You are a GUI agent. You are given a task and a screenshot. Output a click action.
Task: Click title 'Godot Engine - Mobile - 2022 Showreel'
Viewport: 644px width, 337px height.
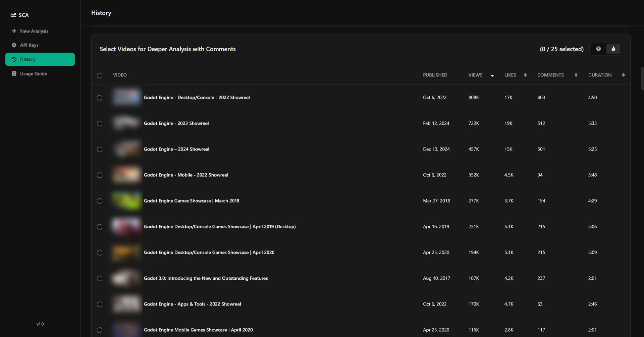(186, 175)
